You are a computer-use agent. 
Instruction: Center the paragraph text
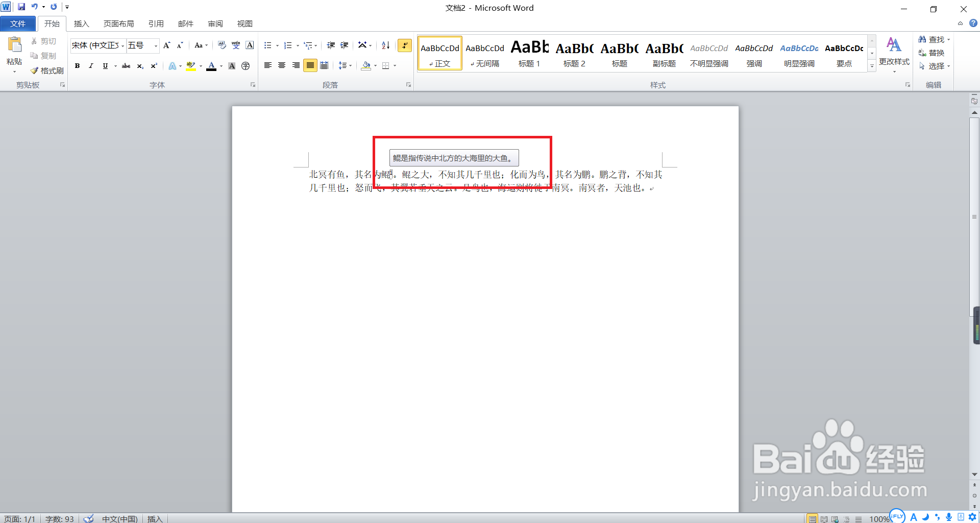point(282,65)
